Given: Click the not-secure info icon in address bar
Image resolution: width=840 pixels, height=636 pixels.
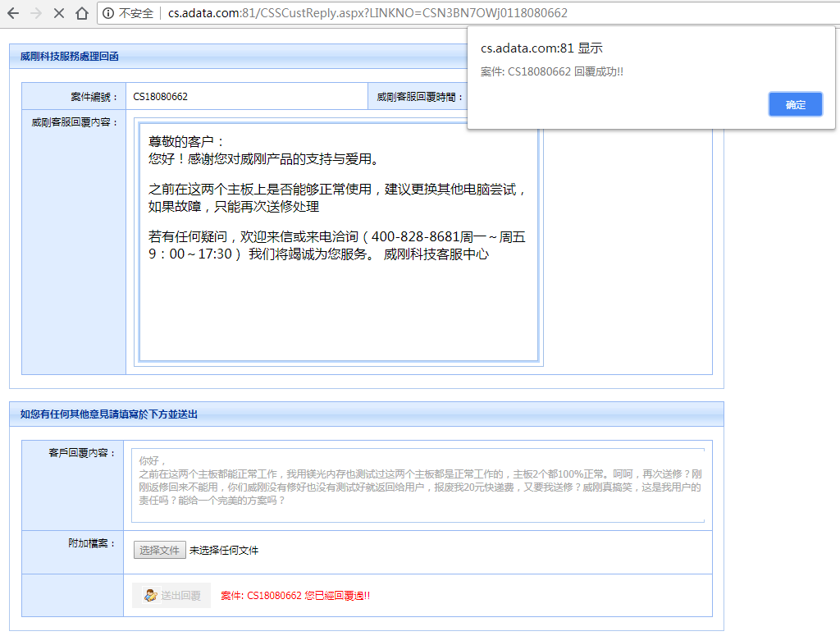Looking at the screenshot, I should pos(108,13).
